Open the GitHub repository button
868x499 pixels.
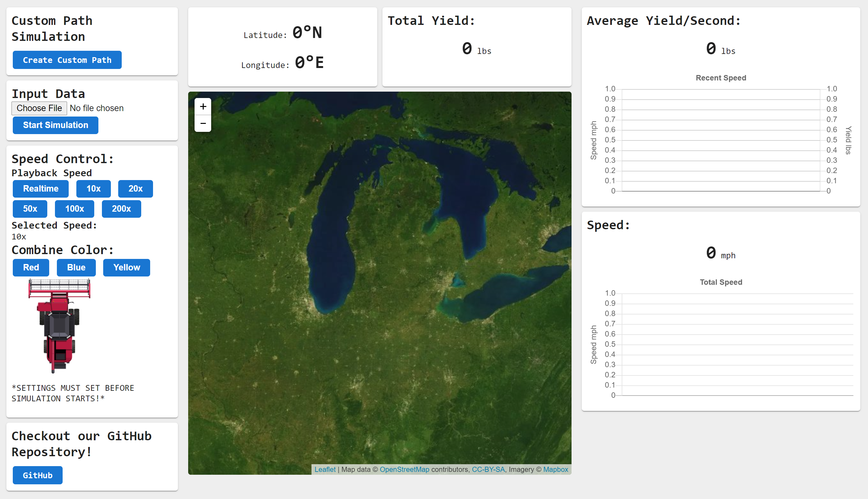(38, 475)
